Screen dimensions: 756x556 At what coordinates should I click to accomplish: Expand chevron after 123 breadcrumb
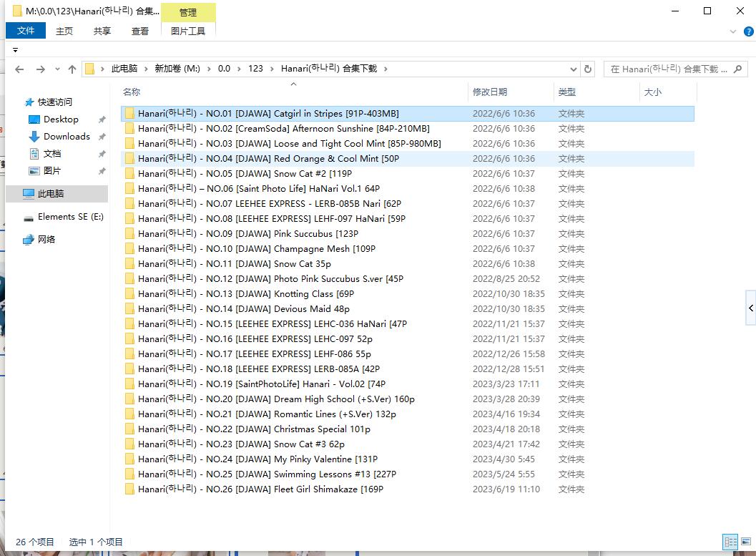(272, 69)
